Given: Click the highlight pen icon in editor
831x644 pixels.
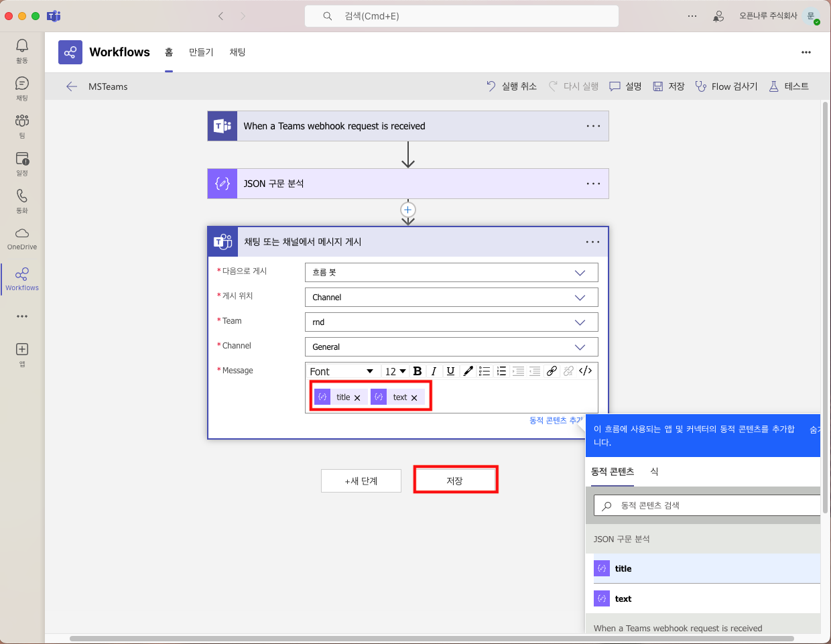Looking at the screenshot, I should click(468, 371).
